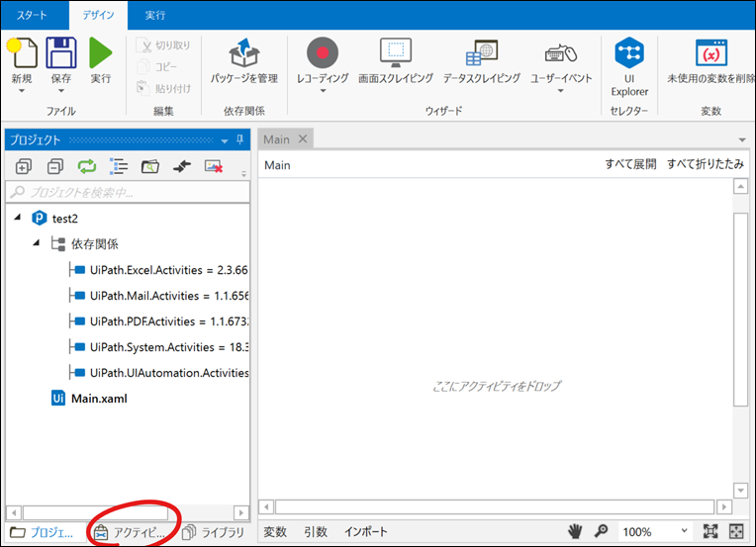Select Main.xaml file in tree

point(90,399)
